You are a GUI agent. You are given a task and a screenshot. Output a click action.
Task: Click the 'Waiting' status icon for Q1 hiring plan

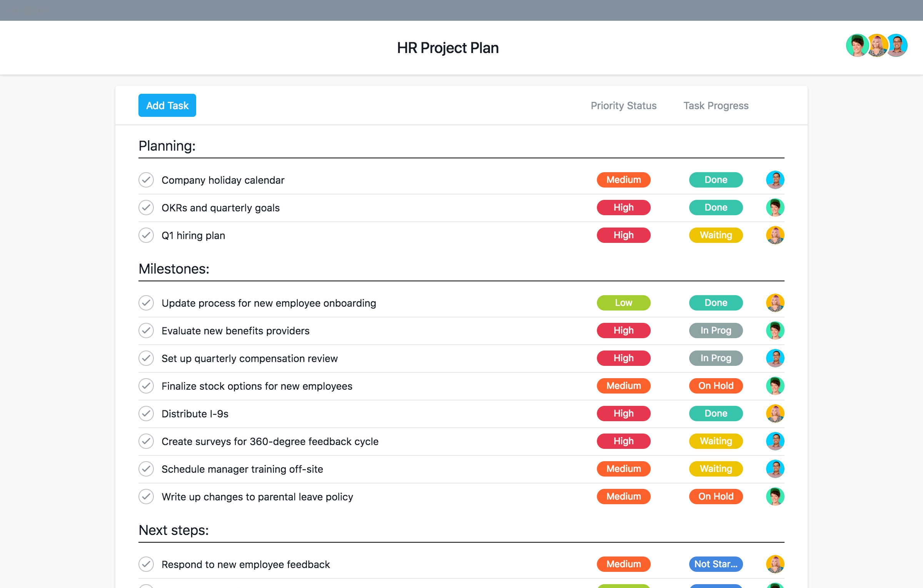pyautogui.click(x=716, y=234)
